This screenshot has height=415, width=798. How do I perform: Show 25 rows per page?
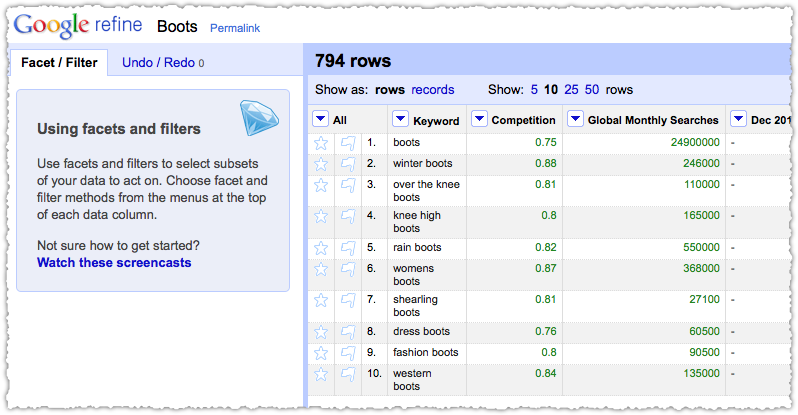pos(571,90)
